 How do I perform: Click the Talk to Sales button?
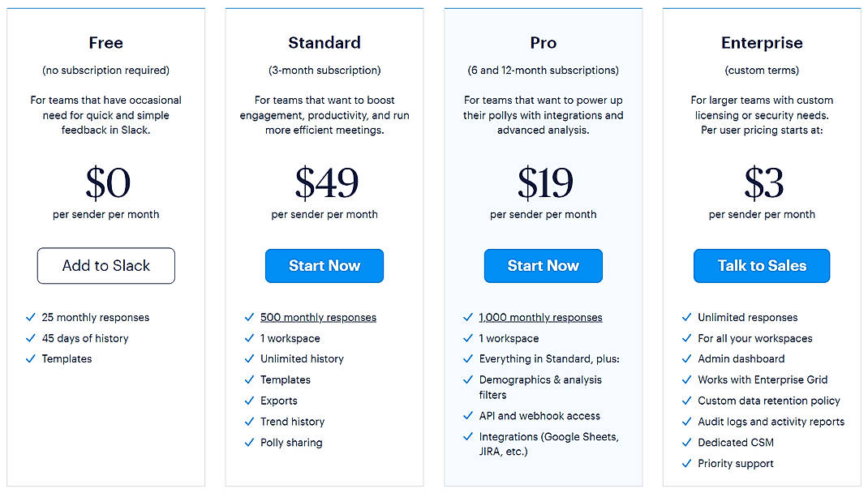(761, 265)
